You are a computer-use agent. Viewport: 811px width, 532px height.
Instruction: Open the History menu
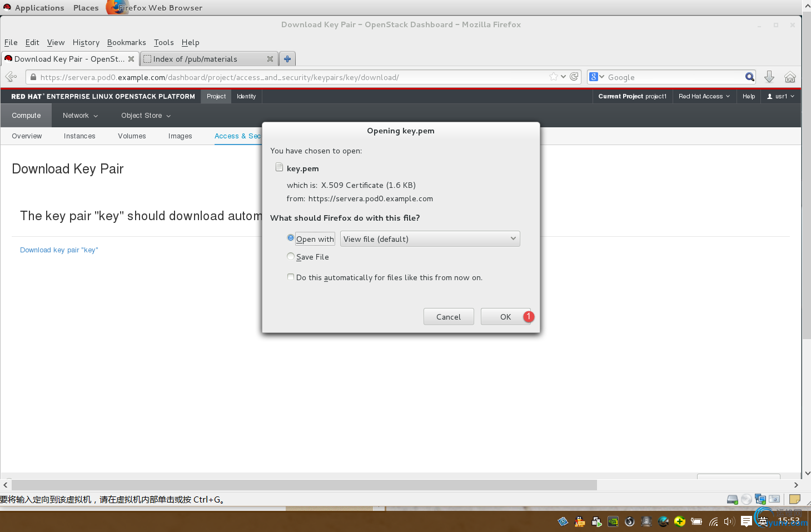[86, 42]
